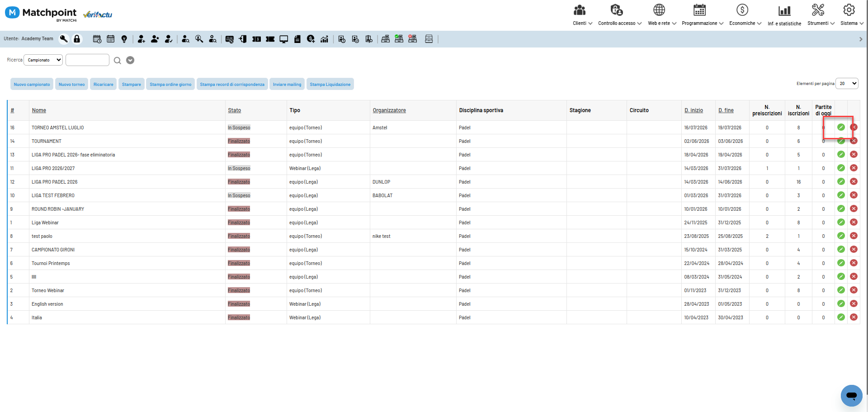Screen dimensions: 868x412
Task: Expand the Web e rete menu
Action: 662,15
